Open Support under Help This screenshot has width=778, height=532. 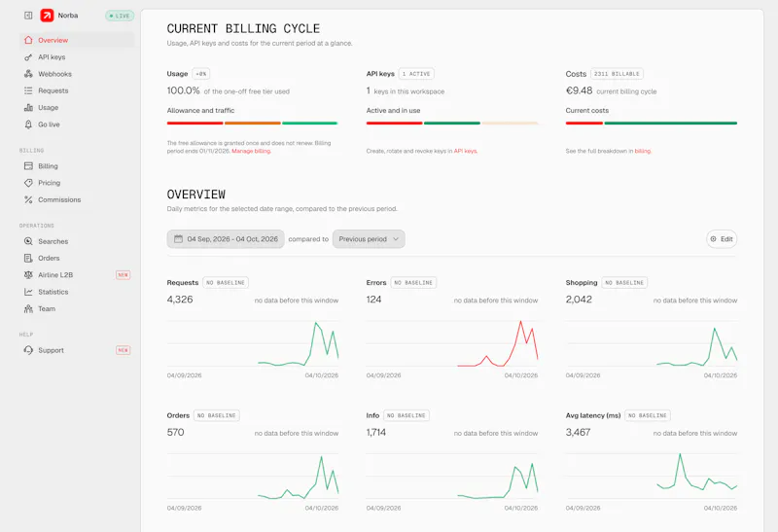(x=77, y=350)
